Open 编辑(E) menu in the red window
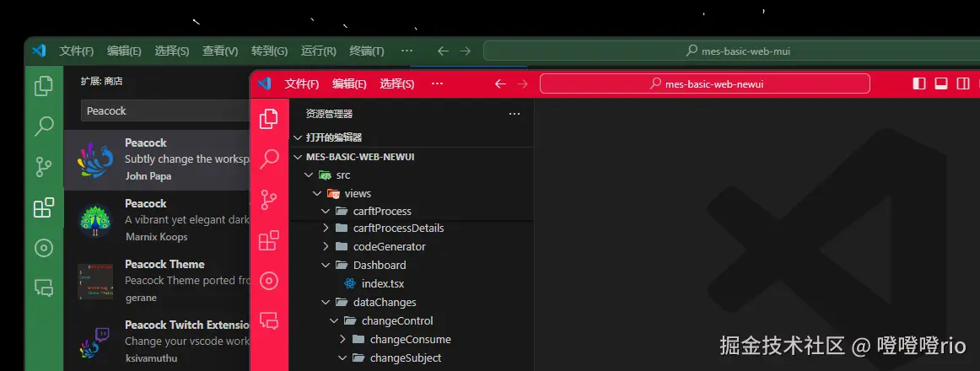The height and width of the screenshot is (371, 980). click(x=349, y=83)
